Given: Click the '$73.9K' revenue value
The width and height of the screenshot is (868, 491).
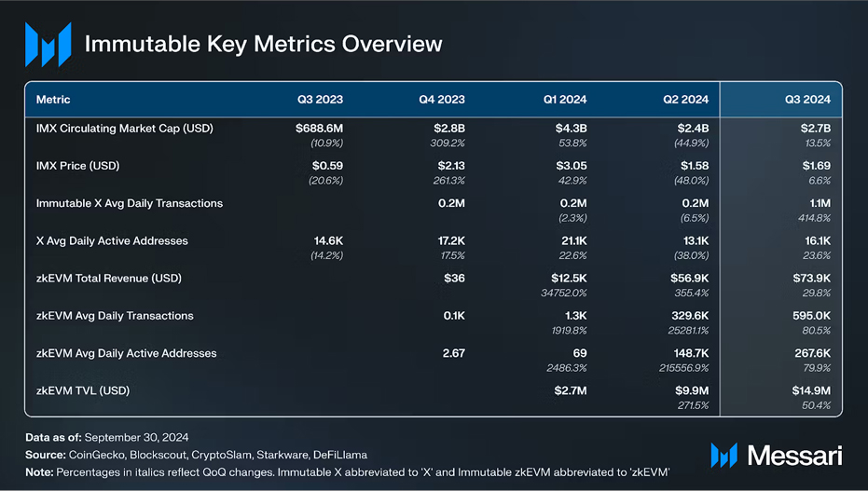Looking at the screenshot, I should (x=811, y=279).
